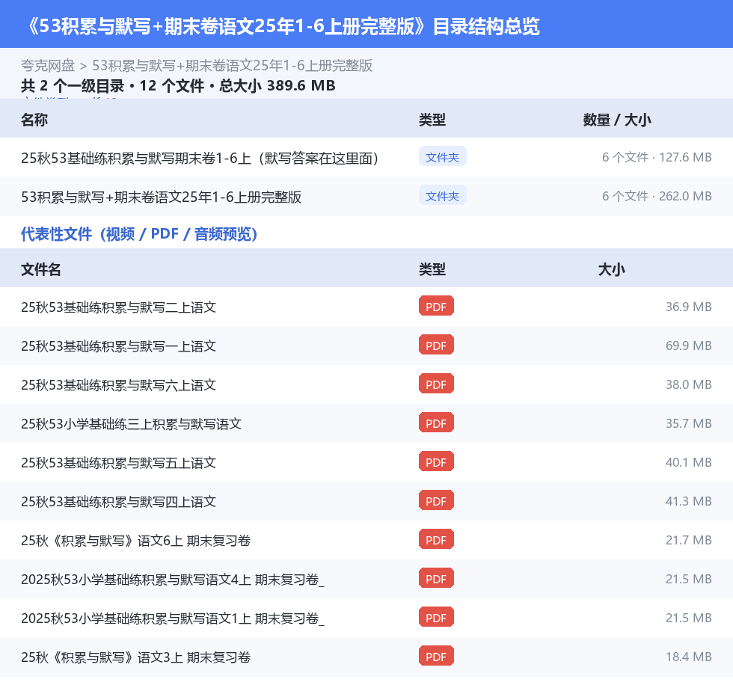Click the PDF badge for 四上语文 file
The height and width of the screenshot is (700, 733).
tap(436, 500)
